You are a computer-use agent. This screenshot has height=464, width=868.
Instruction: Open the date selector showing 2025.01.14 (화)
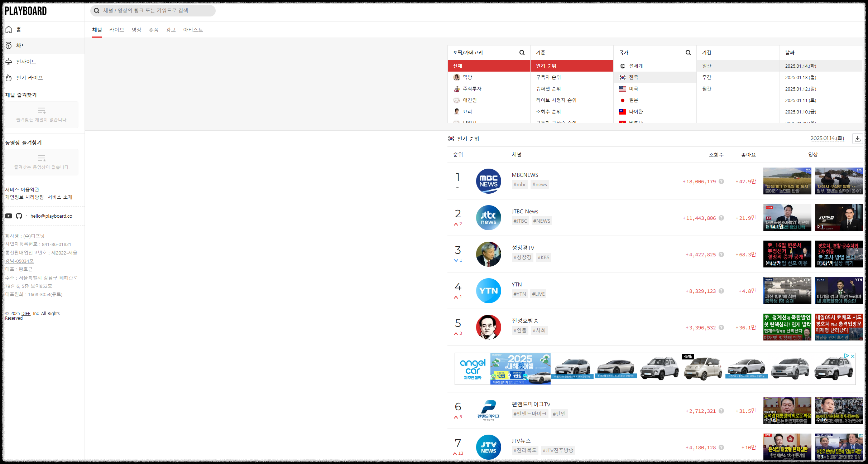click(x=827, y=139)
